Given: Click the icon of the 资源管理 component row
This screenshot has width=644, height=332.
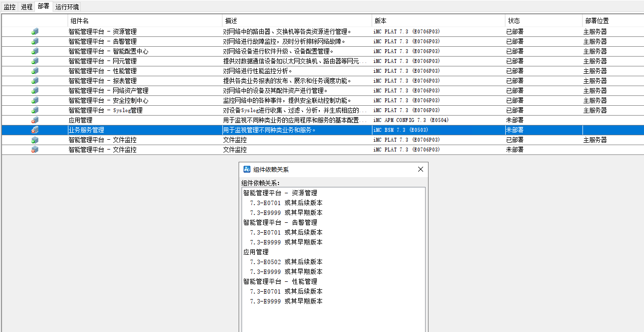Looking at the screenshot, I should point(35,31).
